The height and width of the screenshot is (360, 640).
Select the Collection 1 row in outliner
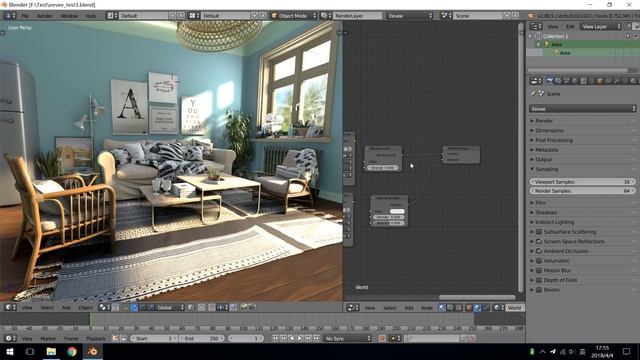coord(582,36)
